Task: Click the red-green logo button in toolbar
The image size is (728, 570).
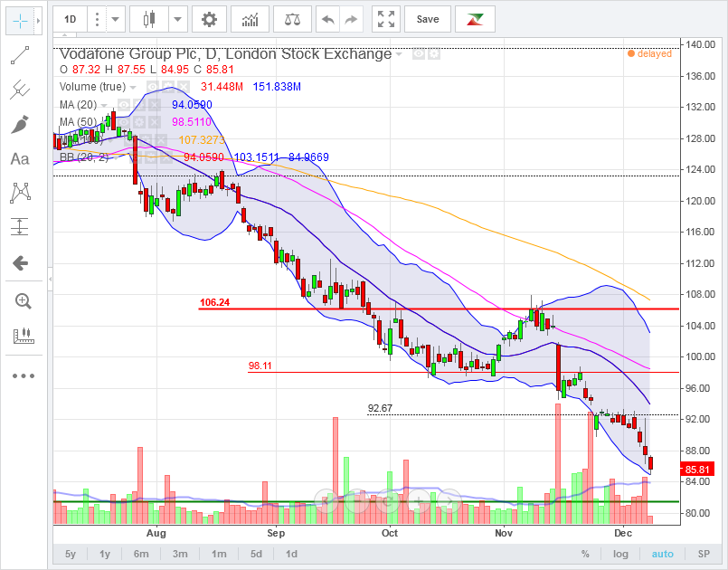Action: pyautogui.click(x=475, y=20)
